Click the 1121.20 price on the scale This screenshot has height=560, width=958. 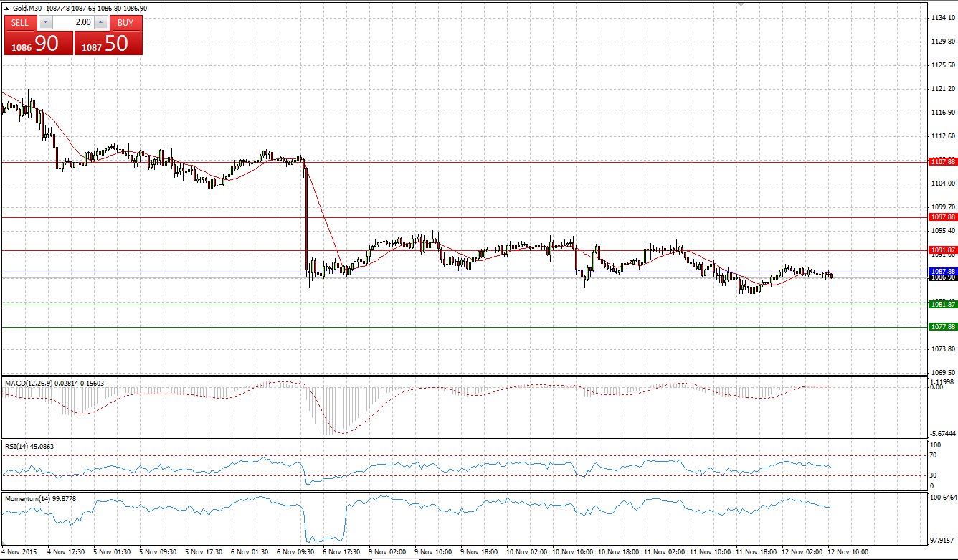[x=942, y=89]
